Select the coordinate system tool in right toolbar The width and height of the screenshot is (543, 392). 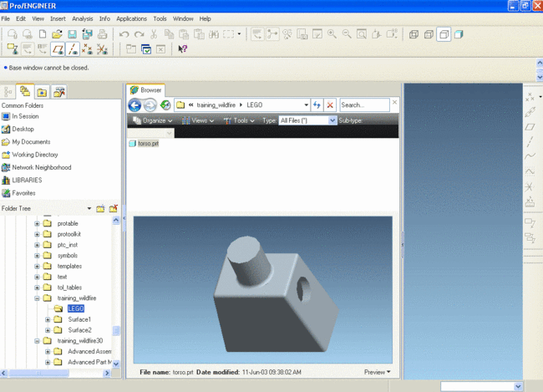(530, 186)
